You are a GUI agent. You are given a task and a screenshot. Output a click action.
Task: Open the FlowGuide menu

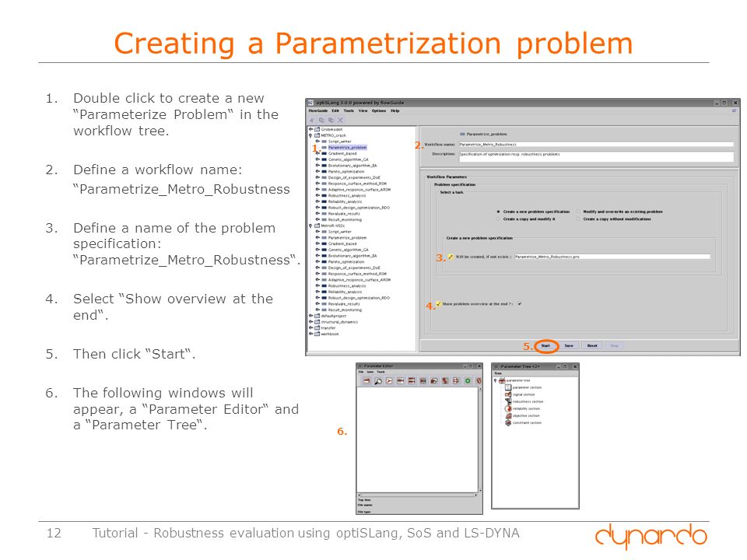[317, 111]
